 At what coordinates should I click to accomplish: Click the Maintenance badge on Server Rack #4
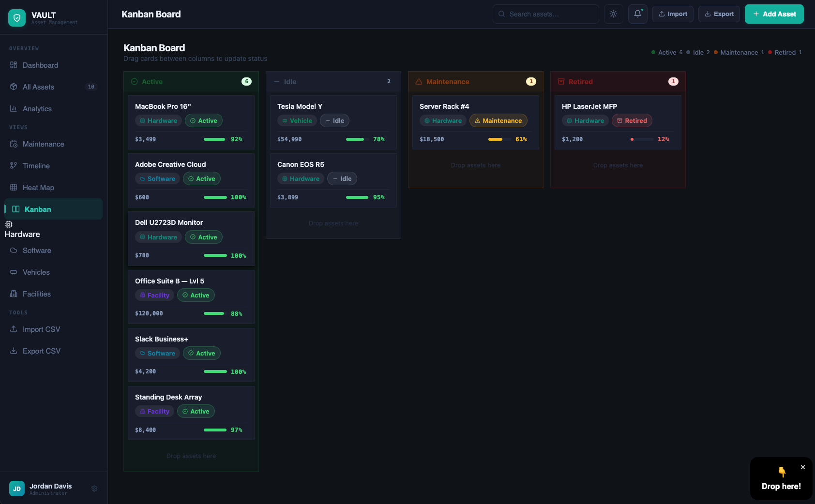coord(498,121)
